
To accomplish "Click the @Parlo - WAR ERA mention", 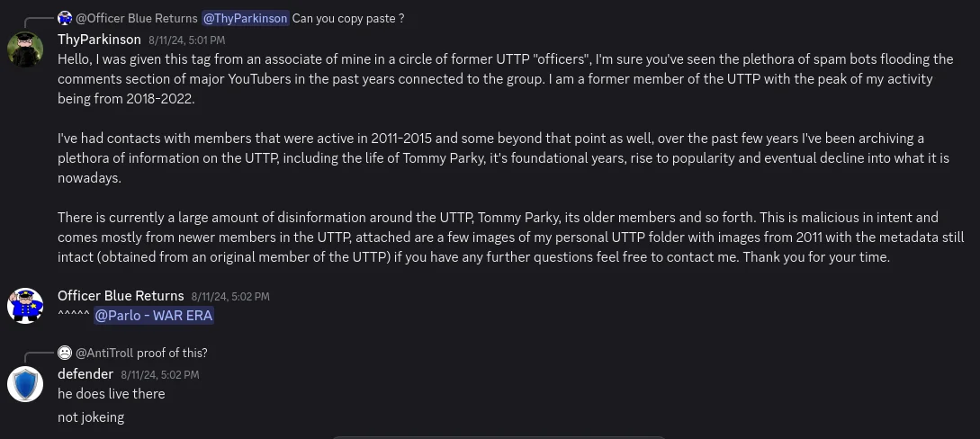I will pyautogui.click(x=153, y=316).
